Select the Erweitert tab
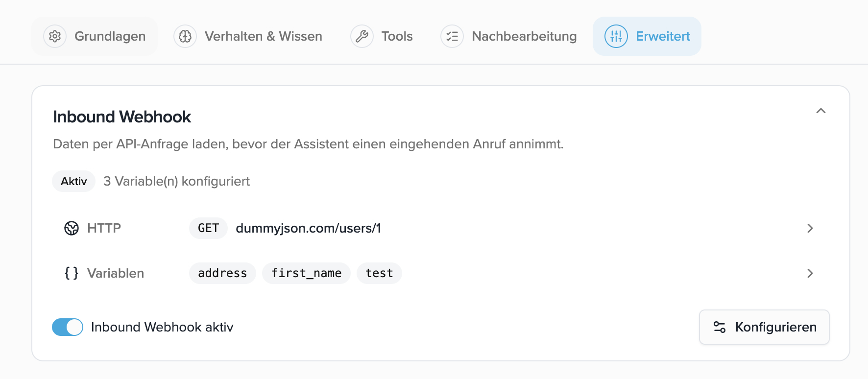The image size is (868, 379). coord(647,36)
